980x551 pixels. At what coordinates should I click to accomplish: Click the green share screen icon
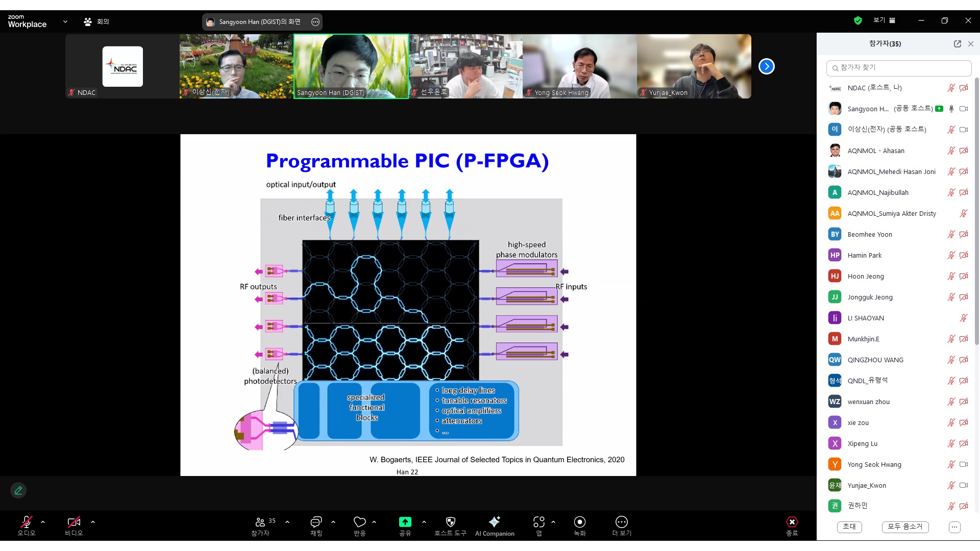coord(405,522)
